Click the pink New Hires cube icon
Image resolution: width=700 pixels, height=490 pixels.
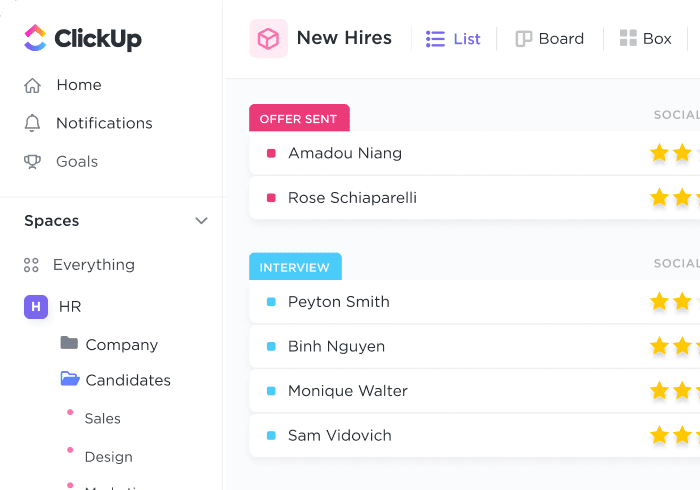click(x=268, y=38)
